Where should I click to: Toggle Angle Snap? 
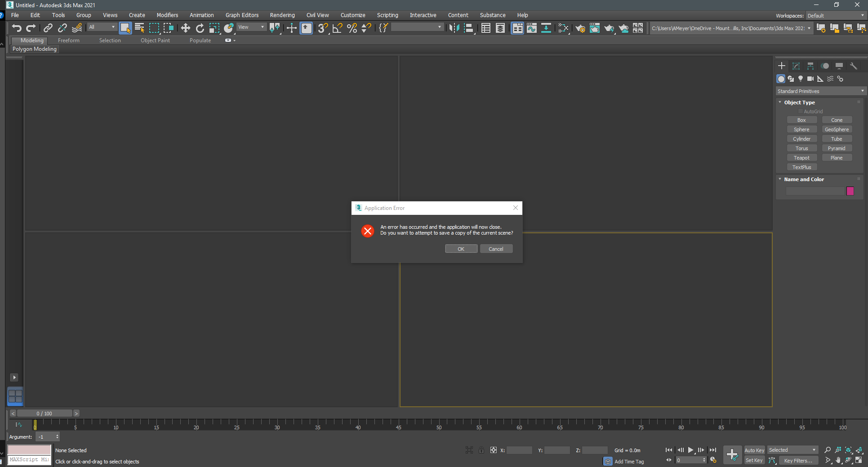click(x=337, y=28)
